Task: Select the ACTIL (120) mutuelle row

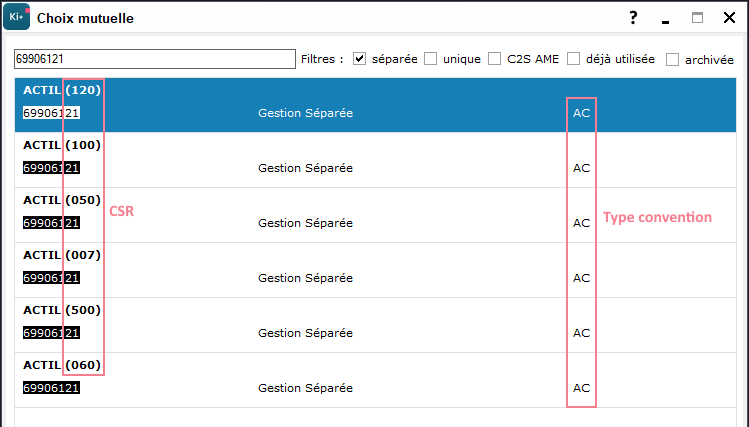Action: pos(375,105)
